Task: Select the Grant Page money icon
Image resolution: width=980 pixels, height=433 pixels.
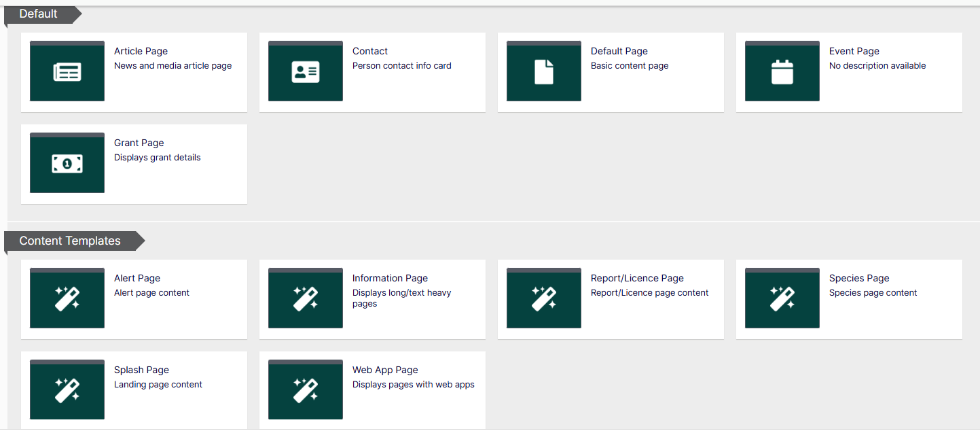Action: coord(67,164)
